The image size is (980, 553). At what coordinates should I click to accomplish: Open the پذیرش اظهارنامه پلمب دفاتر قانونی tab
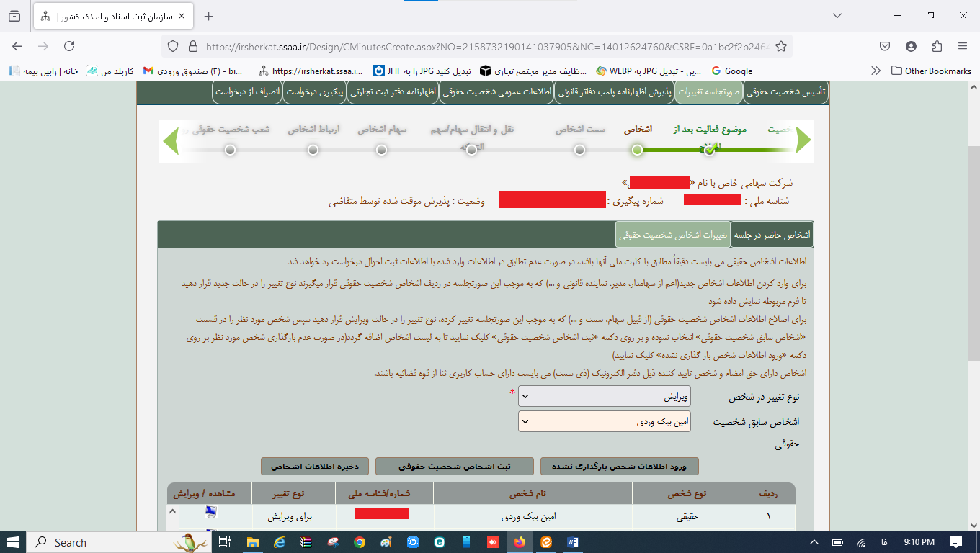(x=615, y=92)
